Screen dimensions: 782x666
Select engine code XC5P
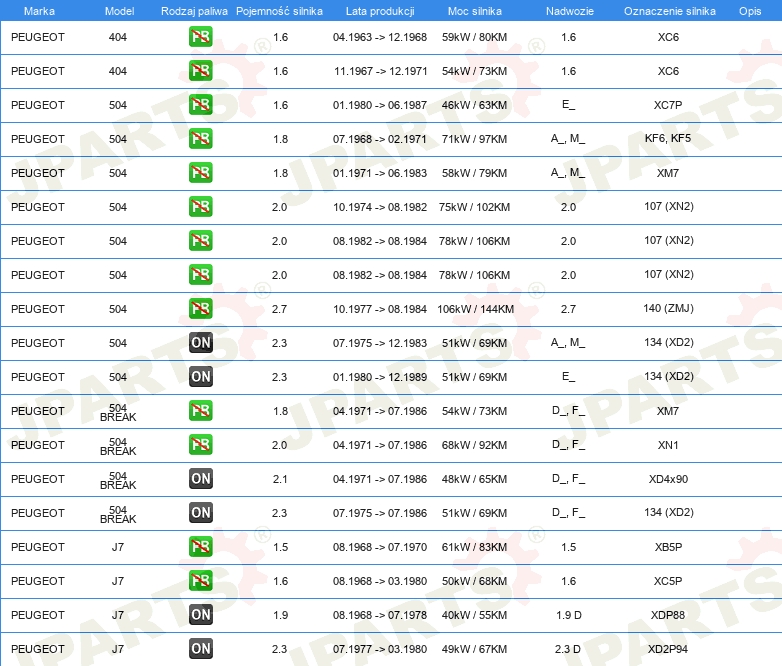668,581
